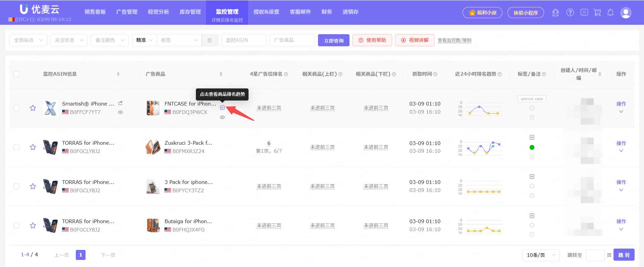Star the Smartish iPhone monitored row
644x267 pixels.
coord(33,108)
